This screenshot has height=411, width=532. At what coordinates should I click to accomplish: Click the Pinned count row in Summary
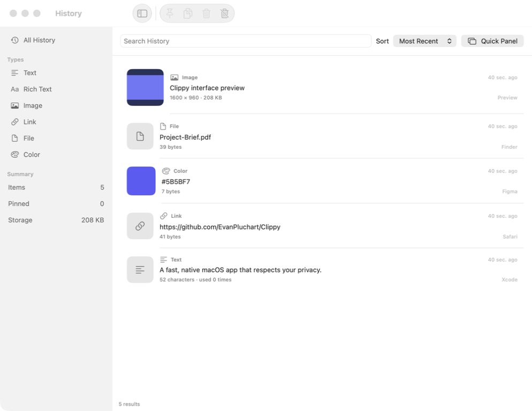(56, 204)
